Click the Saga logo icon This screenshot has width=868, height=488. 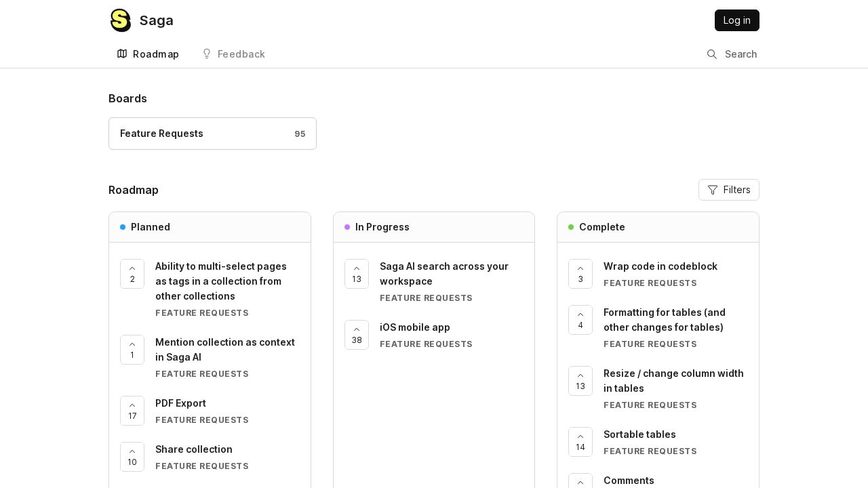click(x=121, y=20)
